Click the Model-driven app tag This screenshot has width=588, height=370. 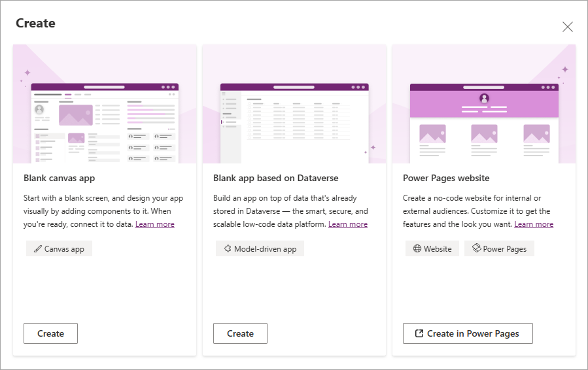click(x=260, y=248)
